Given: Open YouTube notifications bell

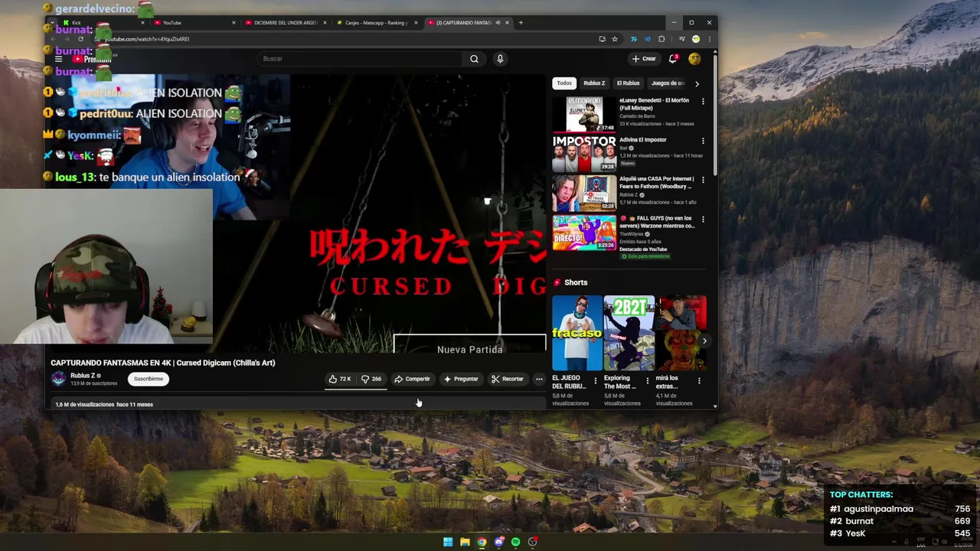Looking at the screenshot, I should point(673,59).
